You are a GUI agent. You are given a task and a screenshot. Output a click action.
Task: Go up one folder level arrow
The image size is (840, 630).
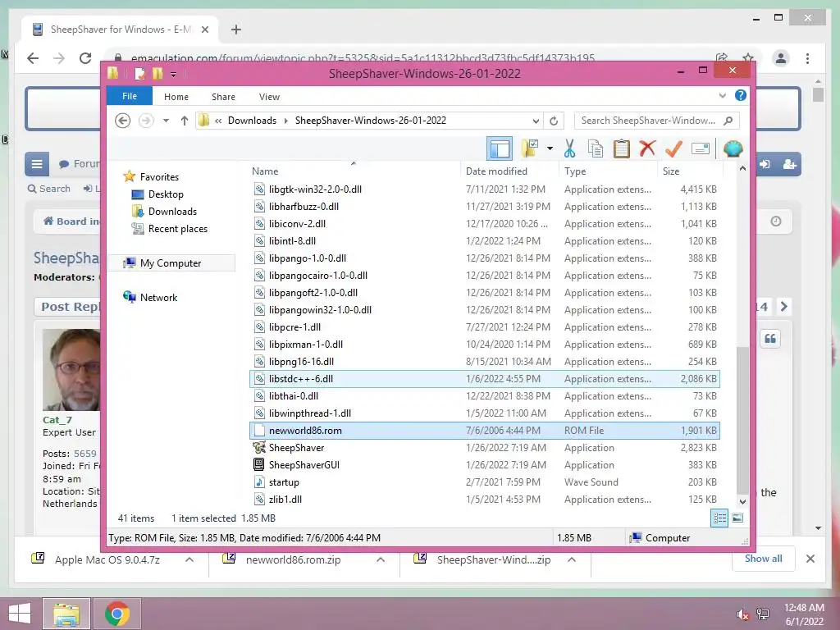point(185,121)
